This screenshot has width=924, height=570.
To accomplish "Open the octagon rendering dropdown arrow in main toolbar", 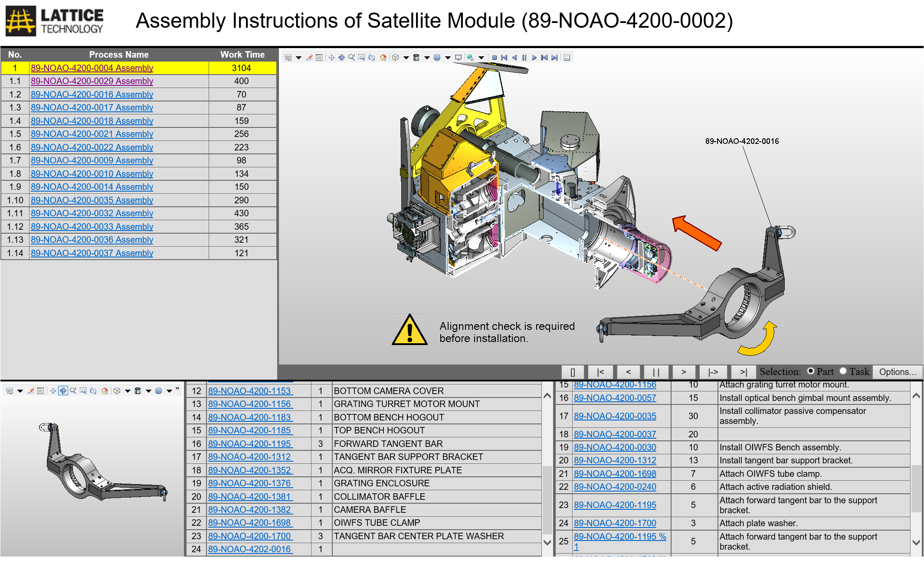I will pos(448,58).
